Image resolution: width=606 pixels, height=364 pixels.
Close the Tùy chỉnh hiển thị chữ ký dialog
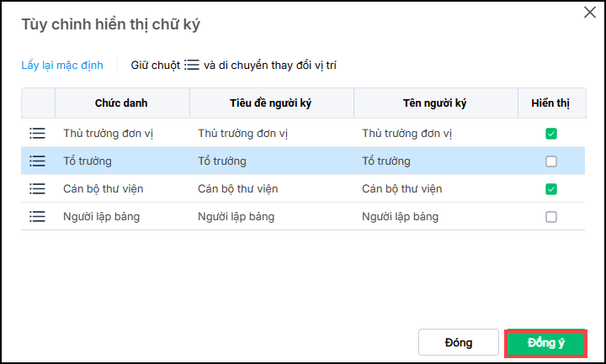tap(588, 12)
